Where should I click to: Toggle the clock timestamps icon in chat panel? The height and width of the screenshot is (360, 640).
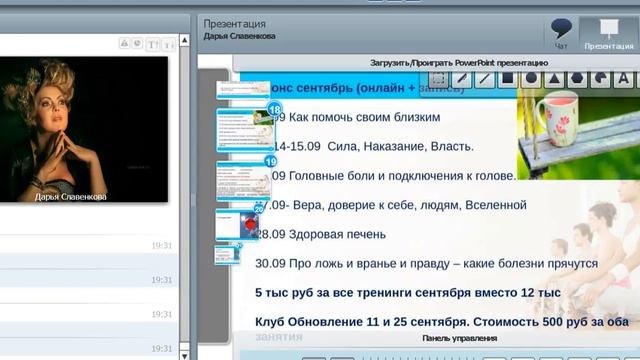click(x=138, y=43)
